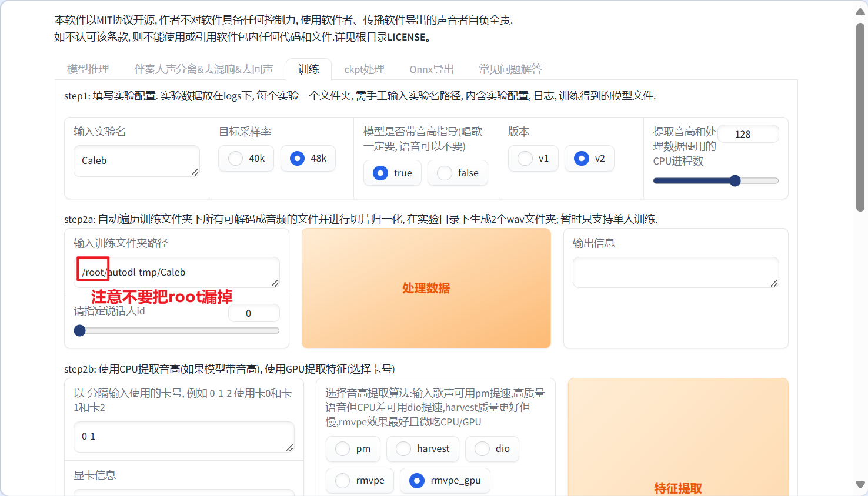
Task: Click the resize grip of 输入实验名 box
Action: click(x=195, y=172)
